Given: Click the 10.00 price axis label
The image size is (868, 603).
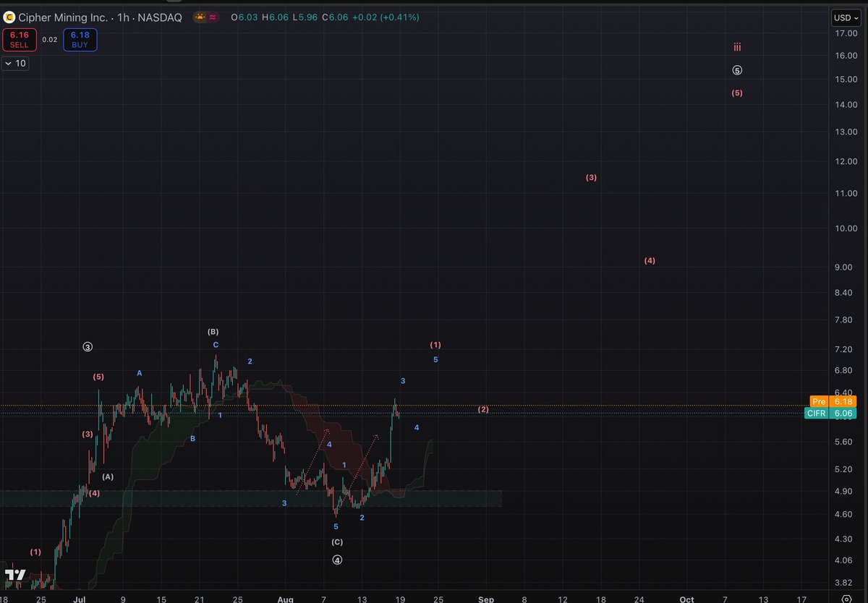Looking at the screenshot, I should (x=846, y=228).
